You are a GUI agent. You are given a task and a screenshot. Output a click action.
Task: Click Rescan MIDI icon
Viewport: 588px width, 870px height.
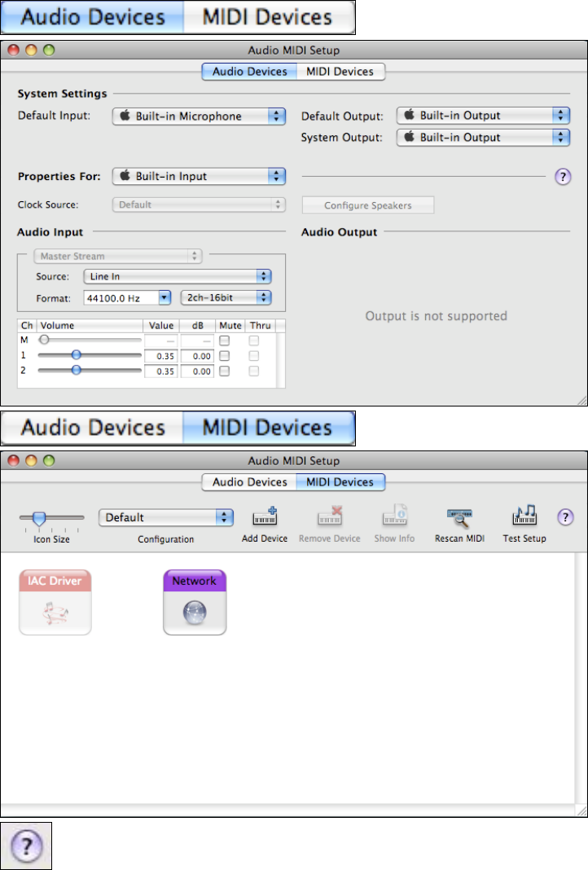point(460,517)
